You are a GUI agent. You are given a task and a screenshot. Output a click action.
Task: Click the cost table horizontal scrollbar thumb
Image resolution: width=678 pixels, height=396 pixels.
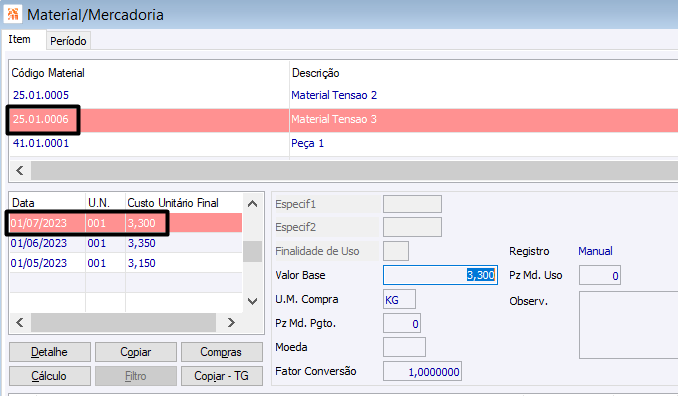click(123, 322)
